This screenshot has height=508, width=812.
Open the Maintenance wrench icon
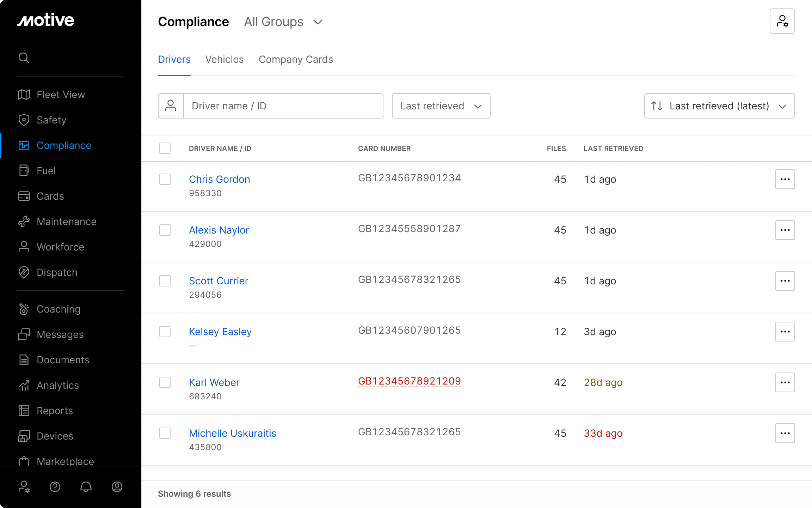pos(24,222)
